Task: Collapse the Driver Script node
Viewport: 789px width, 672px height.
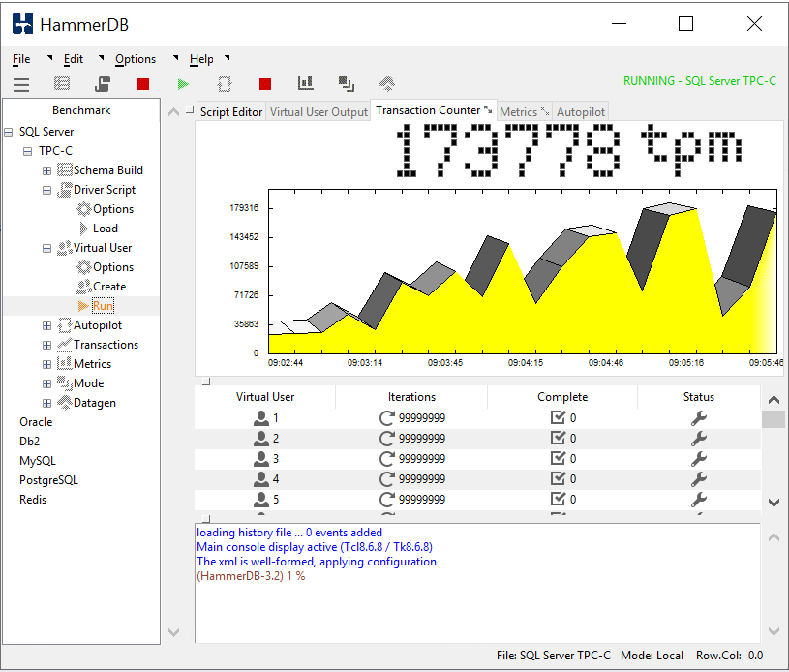Action: tap(46, 191)
